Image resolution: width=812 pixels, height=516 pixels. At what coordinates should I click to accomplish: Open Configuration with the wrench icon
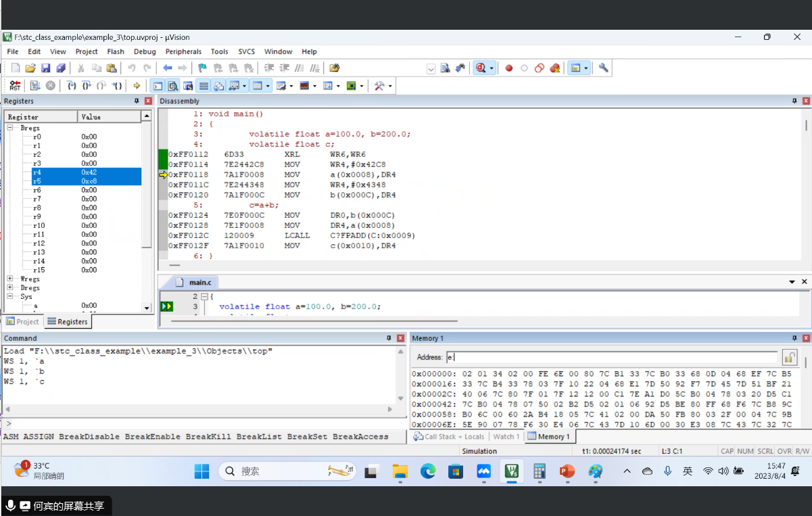603,68
